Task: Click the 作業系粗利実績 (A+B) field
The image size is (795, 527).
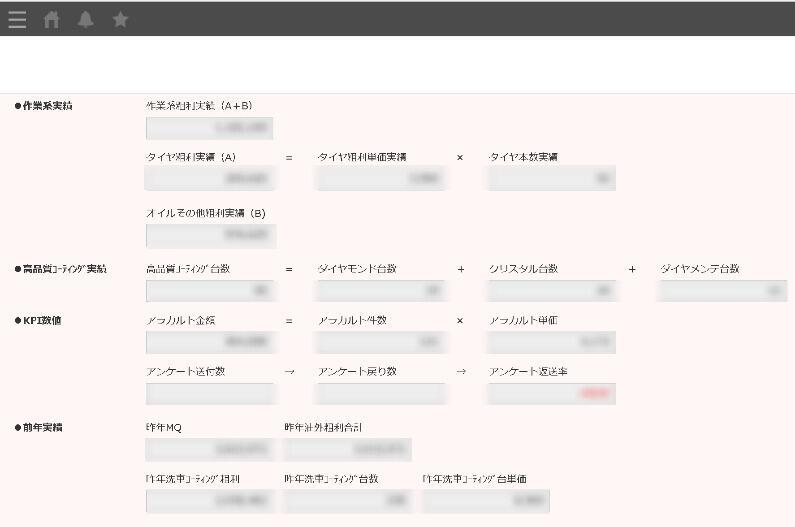Action: click(x=209, y=128)
